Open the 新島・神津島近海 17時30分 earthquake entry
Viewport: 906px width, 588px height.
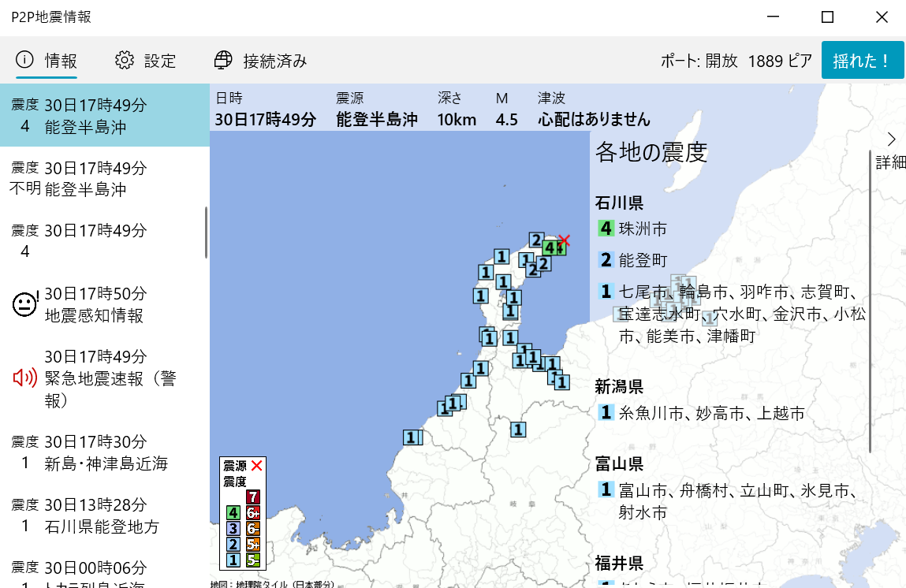click(x=104, y=452)
